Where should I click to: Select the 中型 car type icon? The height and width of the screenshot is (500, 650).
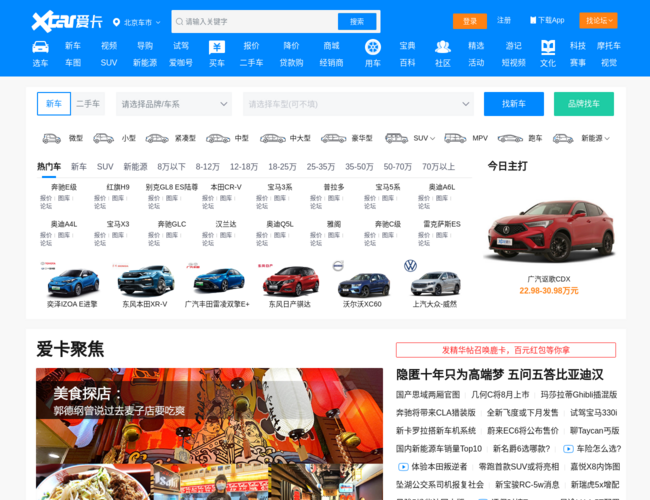coord(218,138)
